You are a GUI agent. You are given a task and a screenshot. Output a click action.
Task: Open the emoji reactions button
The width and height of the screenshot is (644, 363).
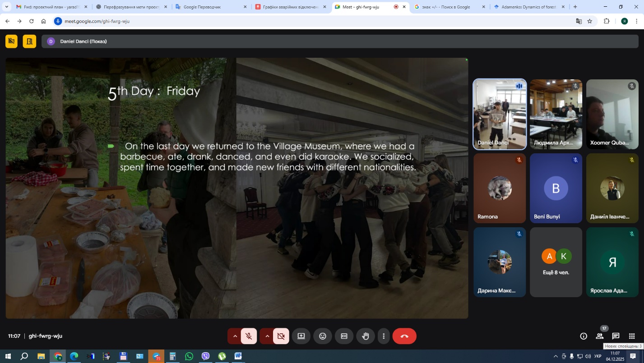(x=323, y=336)
